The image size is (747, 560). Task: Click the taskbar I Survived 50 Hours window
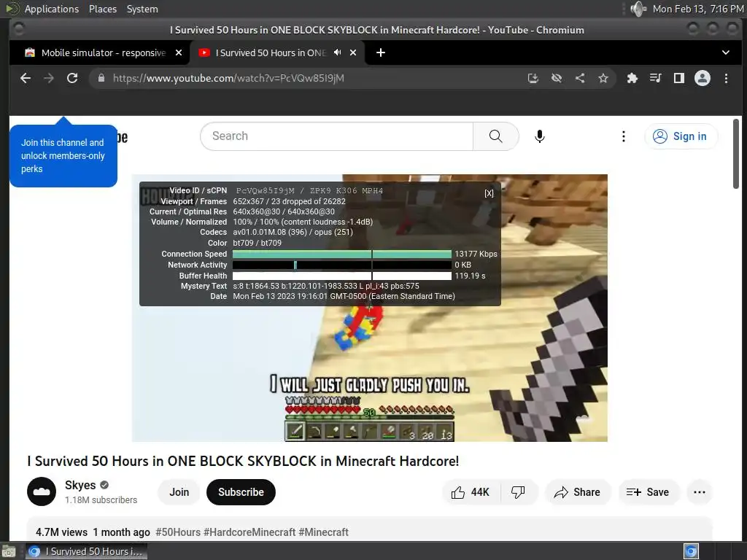click(86, 551)
